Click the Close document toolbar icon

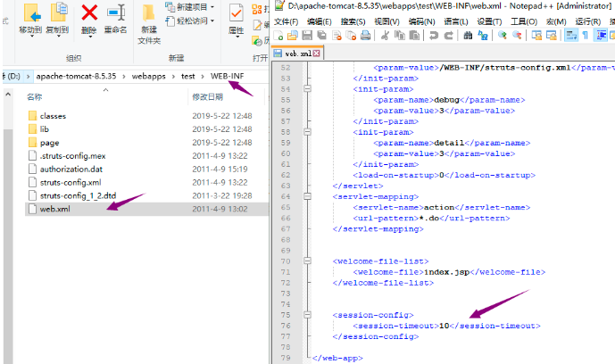(337, 36)
